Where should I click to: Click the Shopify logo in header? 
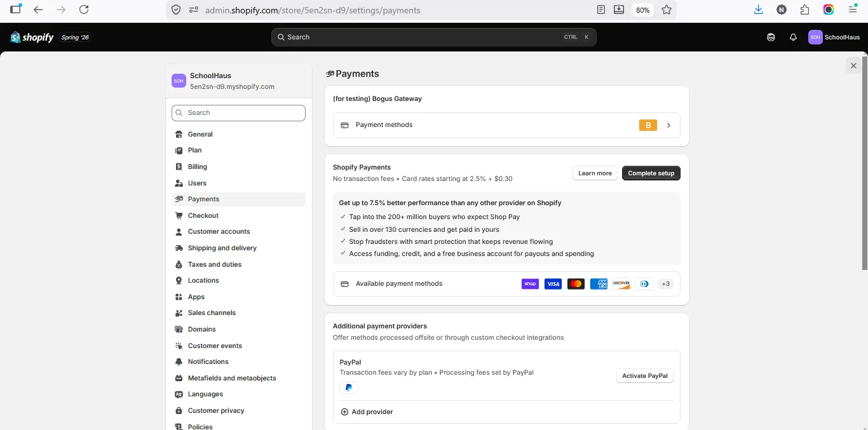pos(32,37)
